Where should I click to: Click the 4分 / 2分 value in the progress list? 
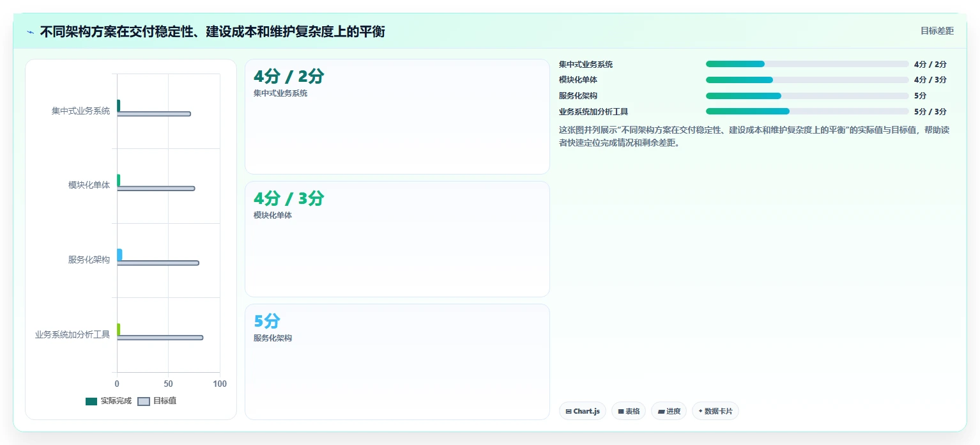pyautogui.click(x=930, y=65)
